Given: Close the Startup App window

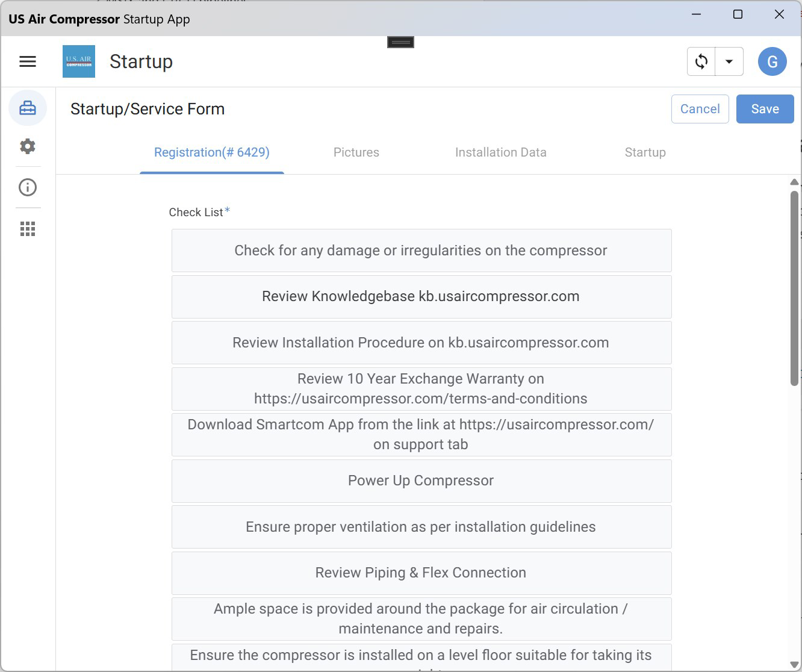Looking at the screenshot, I should pos(779,14).
